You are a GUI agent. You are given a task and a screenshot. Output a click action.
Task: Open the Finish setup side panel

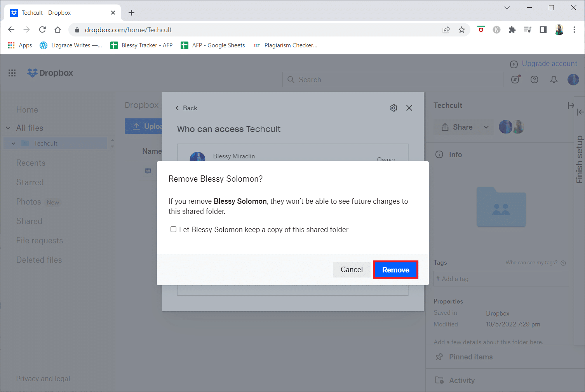[x=580, y=159]
